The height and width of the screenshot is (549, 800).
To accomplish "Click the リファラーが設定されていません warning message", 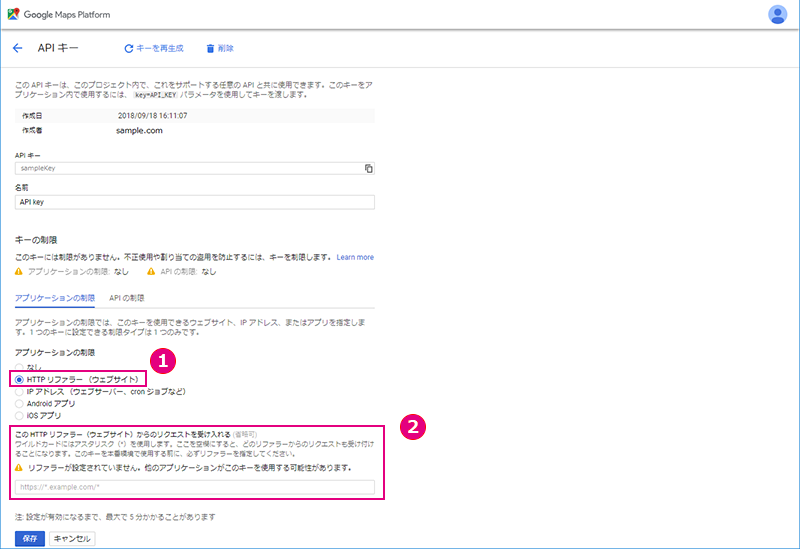I will pos(183,468).
